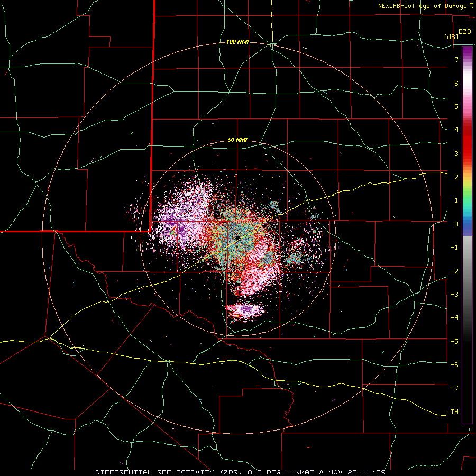
Task: Click the large purple echo area west of the radar
Action: pos(183,217)
